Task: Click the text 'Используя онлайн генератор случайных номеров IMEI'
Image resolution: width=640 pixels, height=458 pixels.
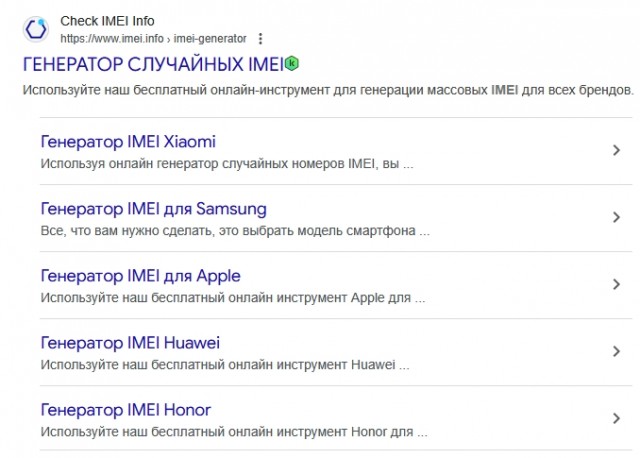Action: click(x=207, y=164)
